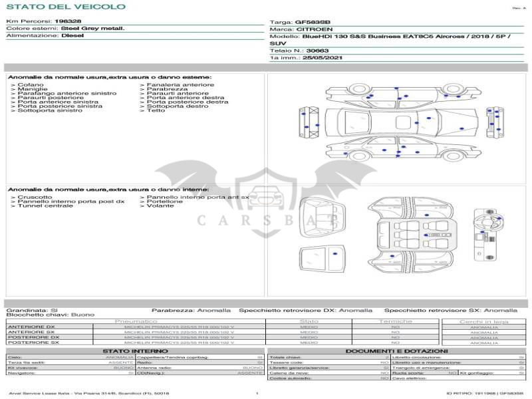Image resolution: width=532 pixels, height=399 pixels.
Task: Select the Fanaleria anteriore list item
Action: tap(180, 85)
